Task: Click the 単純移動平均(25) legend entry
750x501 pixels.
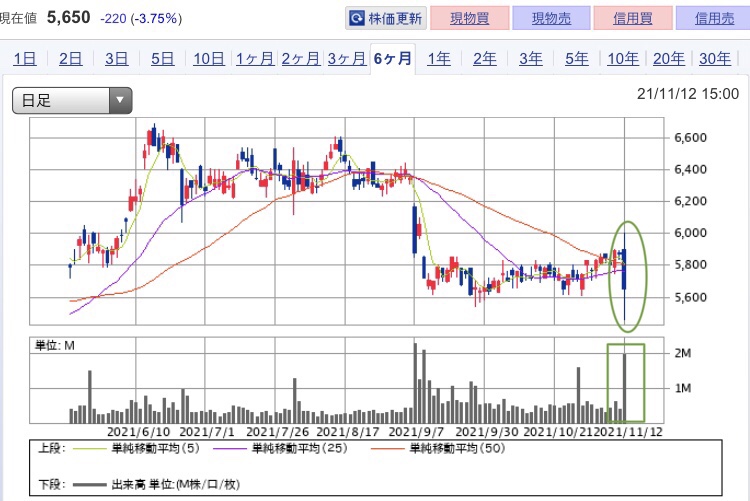Action: pyautogui.click(x=280, y=448)
